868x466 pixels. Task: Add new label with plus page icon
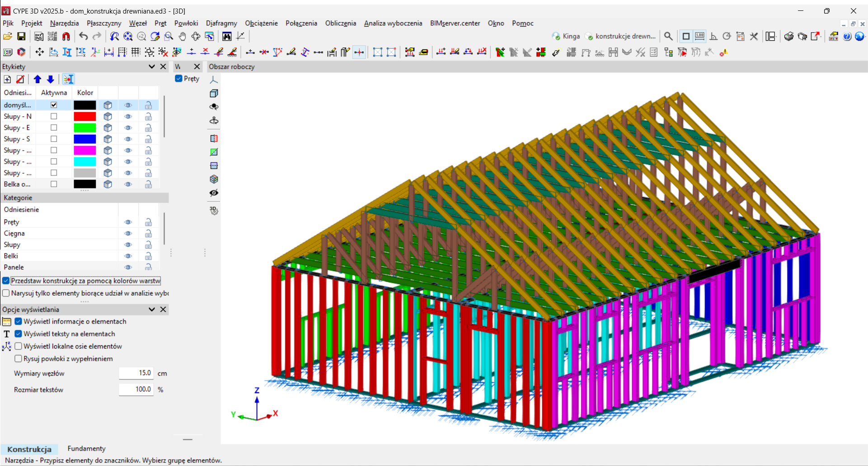[7, 80]
